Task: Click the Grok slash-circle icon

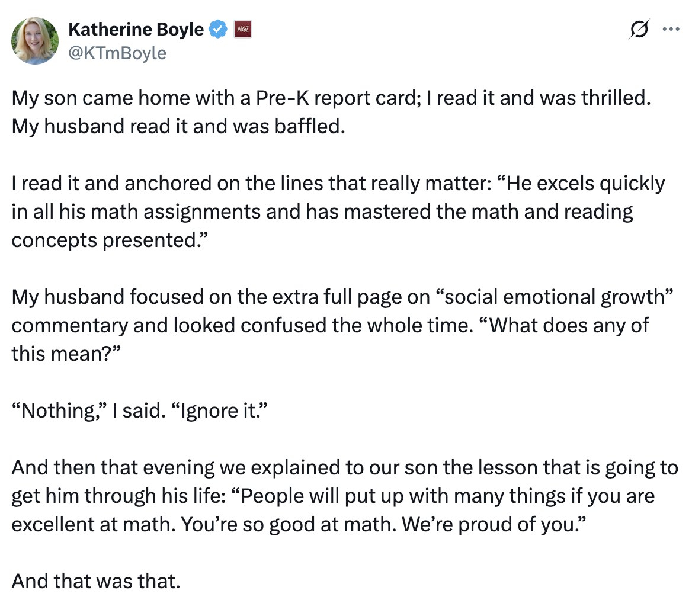Action: point(640,29)
